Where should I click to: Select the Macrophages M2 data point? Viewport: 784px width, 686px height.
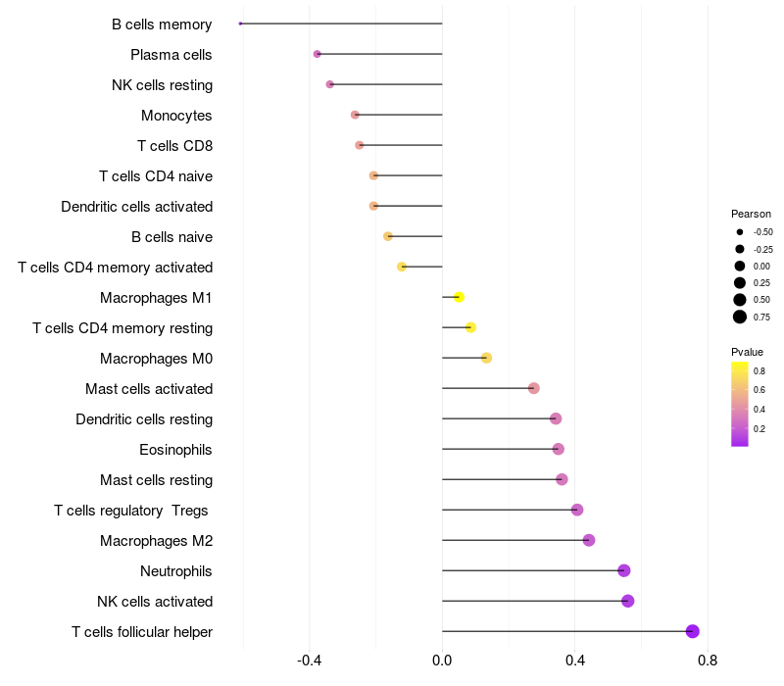point(589,540)
